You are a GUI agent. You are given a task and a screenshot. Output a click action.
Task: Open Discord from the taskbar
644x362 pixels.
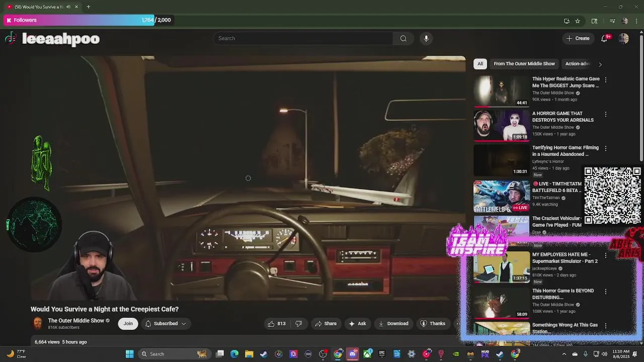click(x=353, y=354)
